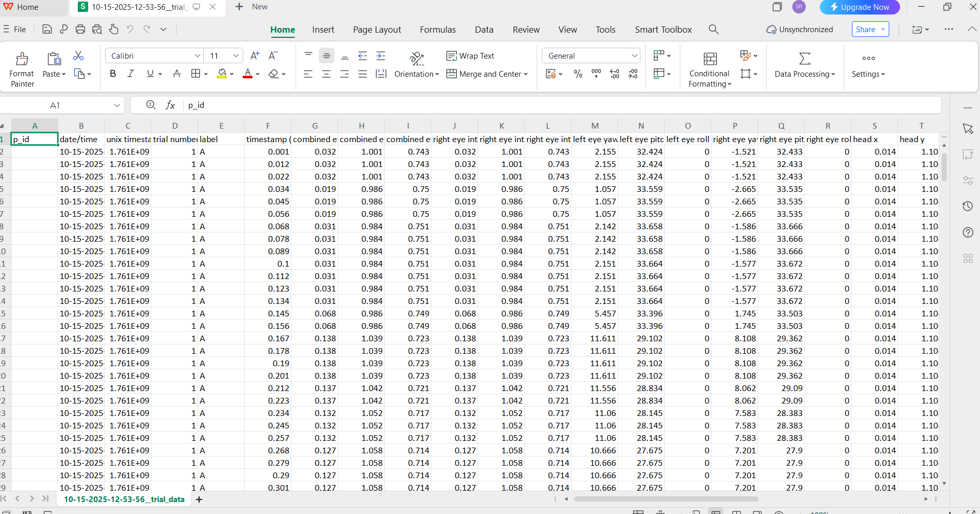
Task: Click the Search magnifier icon in ribbon
Action: pos(713,30)
